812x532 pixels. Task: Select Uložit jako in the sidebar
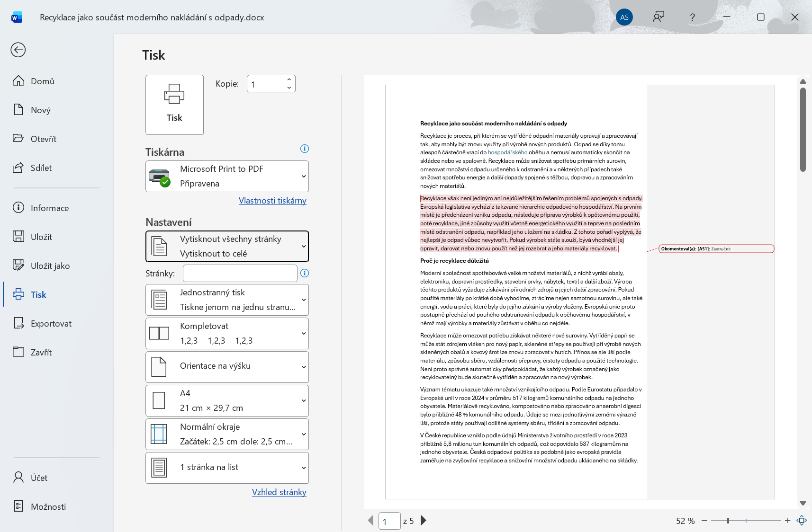click(57, 266)
